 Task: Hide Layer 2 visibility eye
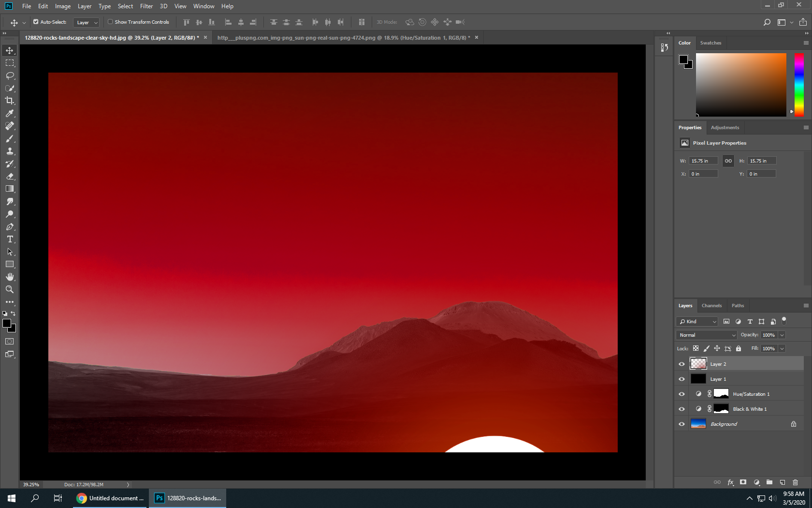tap(681, 364)
